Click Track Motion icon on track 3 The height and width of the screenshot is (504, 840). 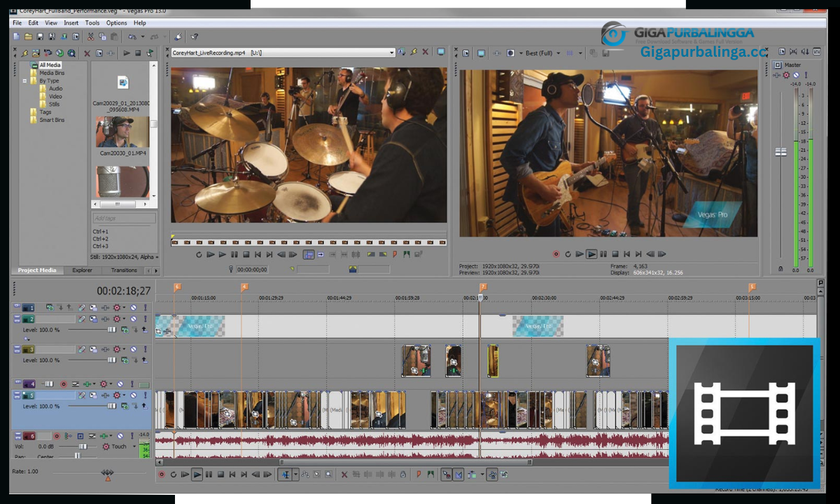coord(93,349)
